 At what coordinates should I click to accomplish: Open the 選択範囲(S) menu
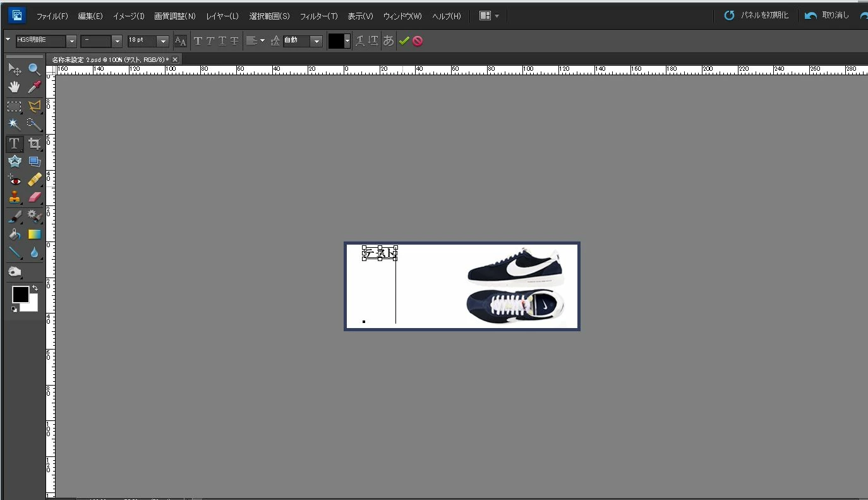tap(269, 16)
